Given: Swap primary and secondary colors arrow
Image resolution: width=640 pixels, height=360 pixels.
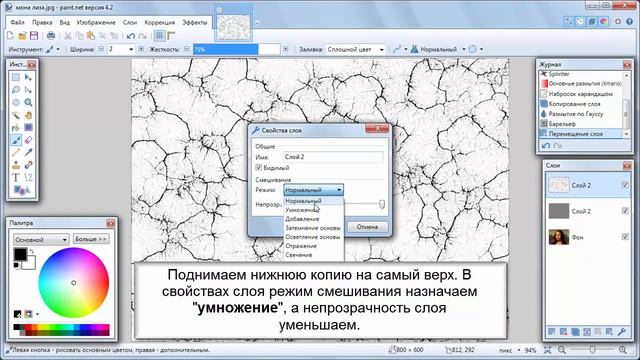Looking at the screenshot, I should (31, 251).
